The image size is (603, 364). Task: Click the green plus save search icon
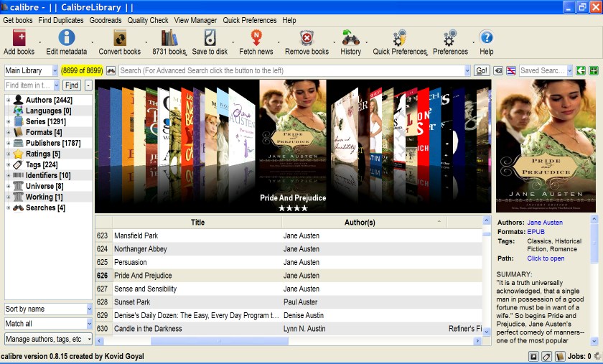594,71
